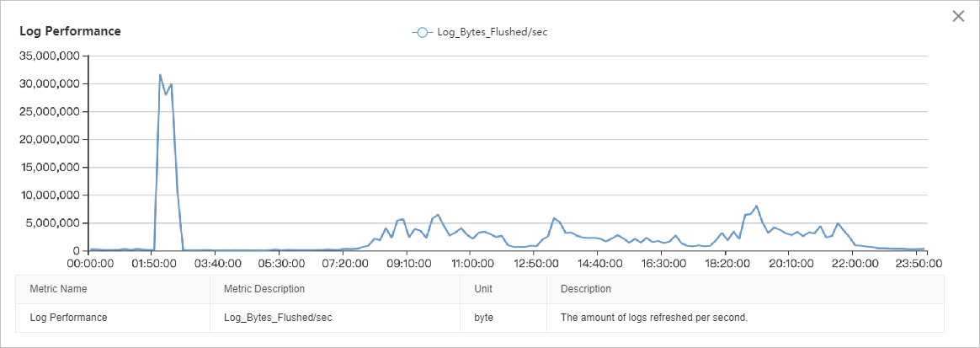Image resolution: width=980 pixels, height=348 pixels.
Task: Click the tallest spike peak near 01:50
Action: tap(160, 74)
